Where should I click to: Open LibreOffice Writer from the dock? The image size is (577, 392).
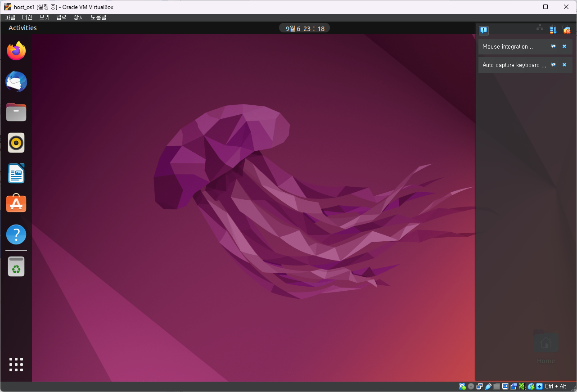click(16, 173)
